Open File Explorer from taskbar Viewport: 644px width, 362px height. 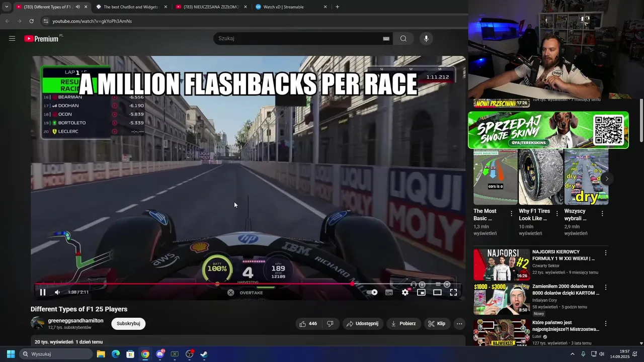pyautogui.click(x=101, y=354)
